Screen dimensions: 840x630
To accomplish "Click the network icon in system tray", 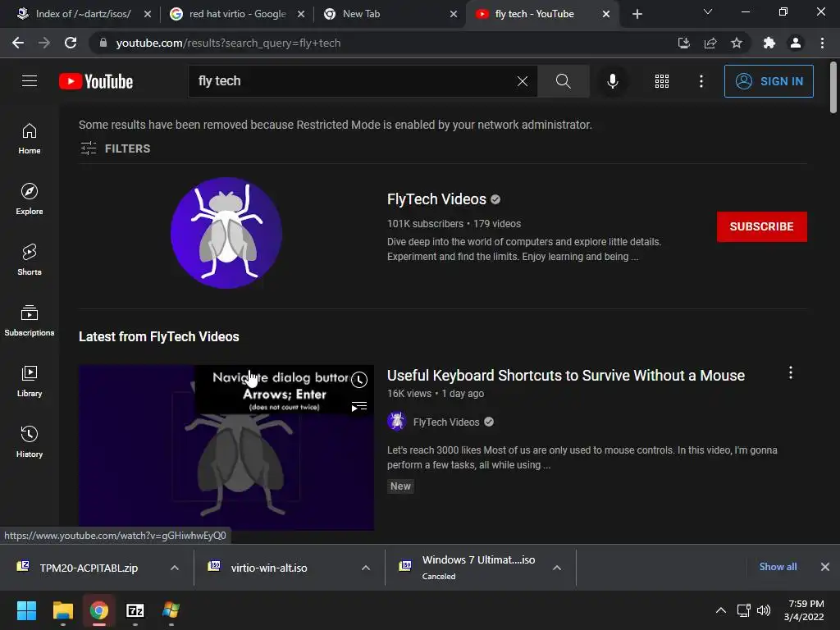I will pyautogui.click(x=743, y=610).
